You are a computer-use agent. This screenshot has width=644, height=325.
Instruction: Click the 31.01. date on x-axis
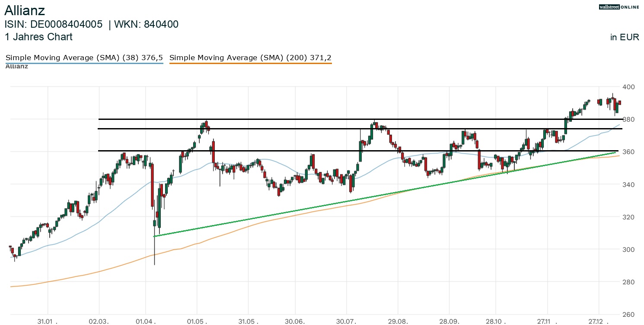pyautogui.click(x=48, y=322)
